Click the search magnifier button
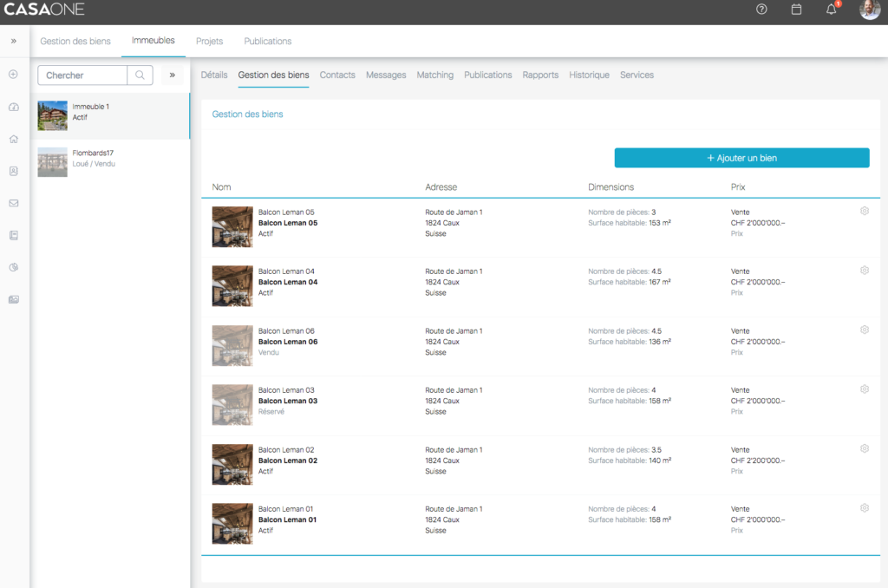The height and width of the screenshot is (588, 888). 140,75
